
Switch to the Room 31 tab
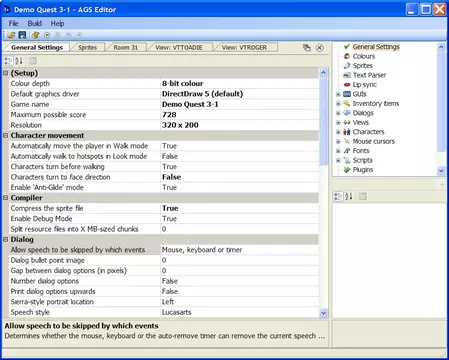click(x=126, y=48)
